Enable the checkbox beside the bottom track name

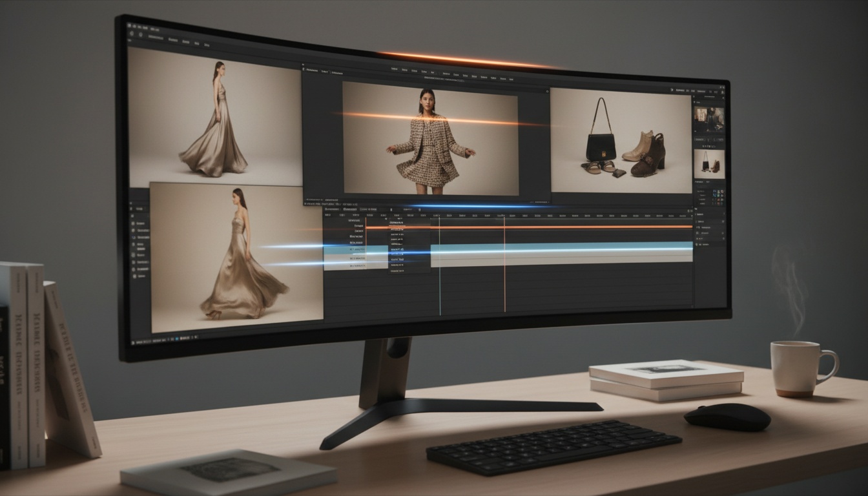click(332, 265)
